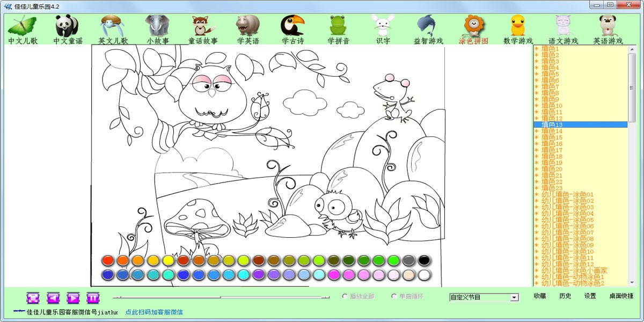Open 设置 settings

[590, 296]
